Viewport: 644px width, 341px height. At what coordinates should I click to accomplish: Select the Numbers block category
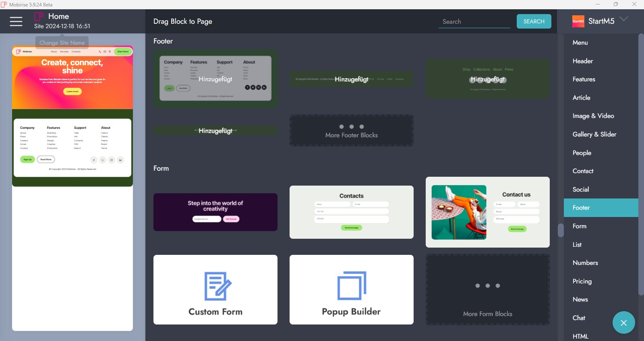[585, 263]
